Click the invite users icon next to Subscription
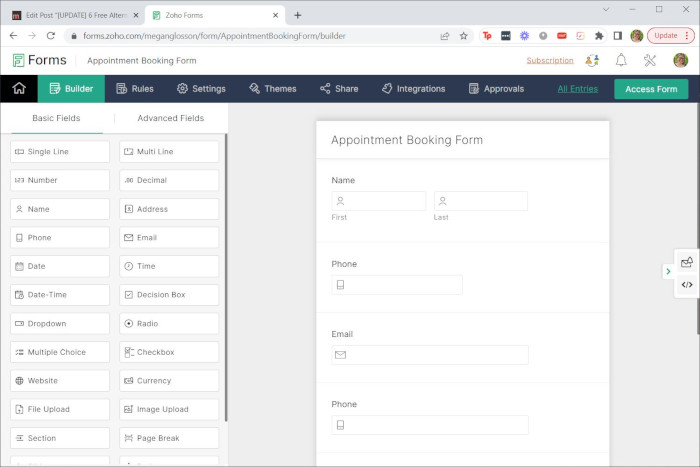 (x=592, y=60)
